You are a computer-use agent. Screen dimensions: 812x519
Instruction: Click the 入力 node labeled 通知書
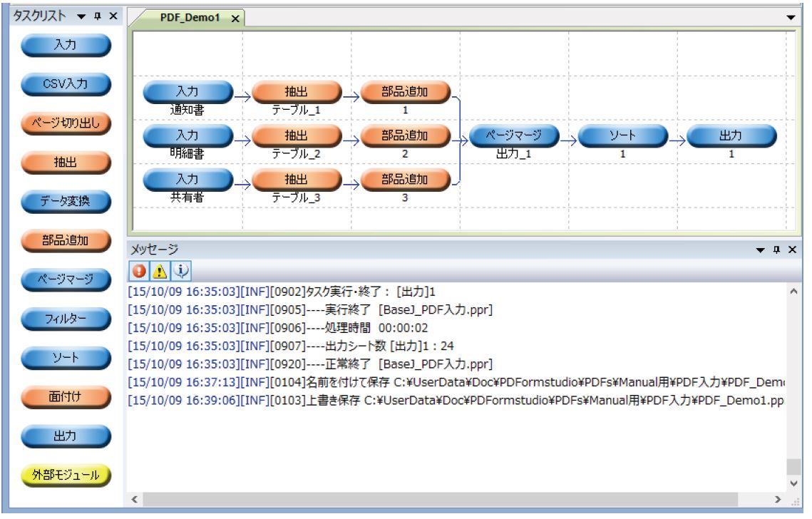(187, 92)
